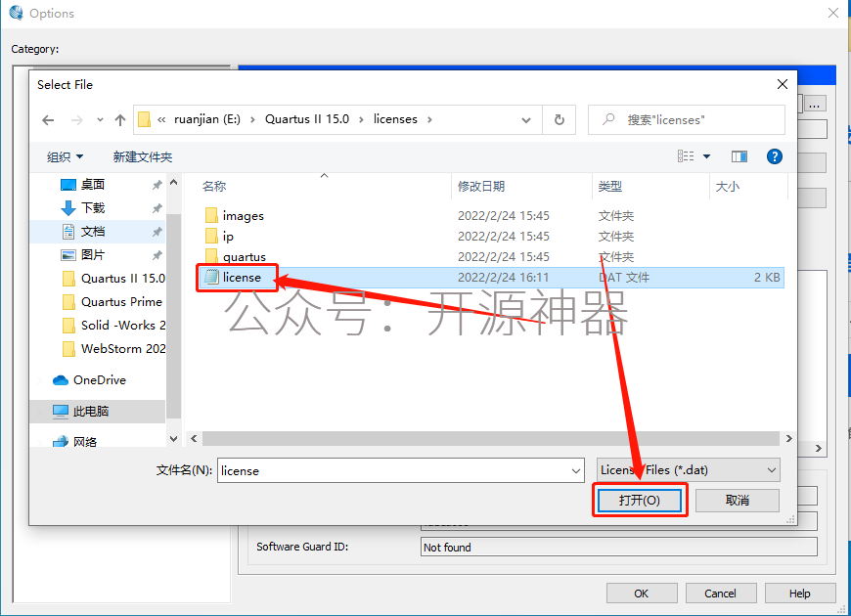This screenshot has width=851, height=616.
Task: Click the browse ... button in Options
Action: coord(814,104)
